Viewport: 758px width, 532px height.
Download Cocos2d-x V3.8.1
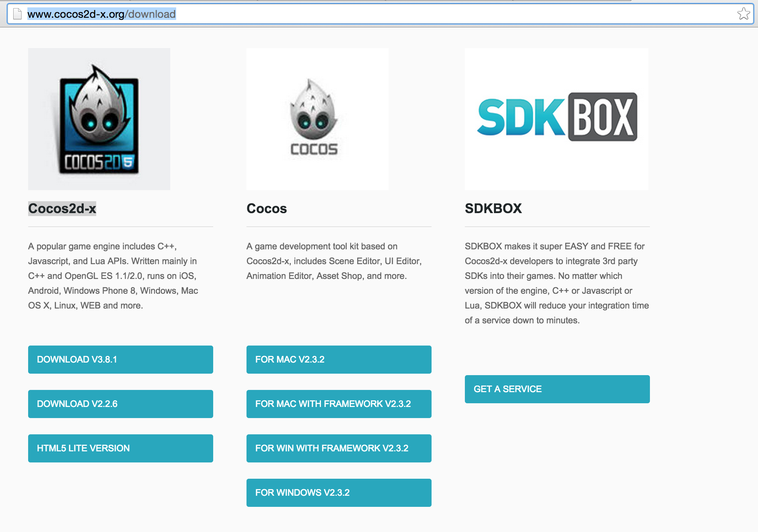click(121, 360)
